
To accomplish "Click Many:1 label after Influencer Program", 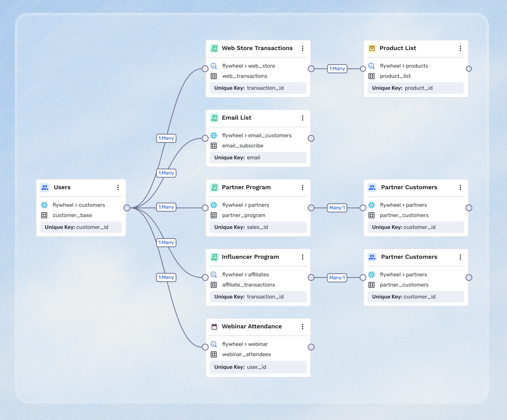I will point(337,277).
